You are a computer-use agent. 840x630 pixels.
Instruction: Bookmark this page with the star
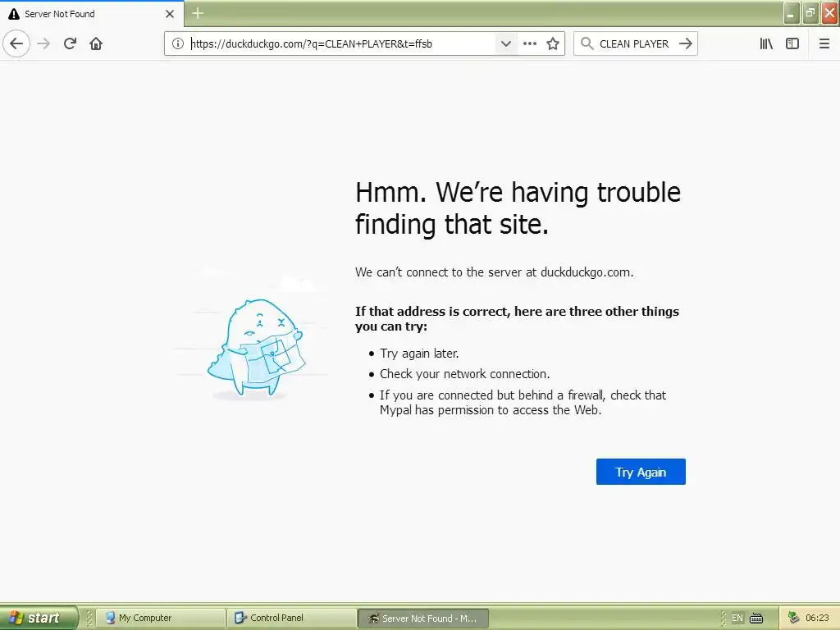point(553,43)
